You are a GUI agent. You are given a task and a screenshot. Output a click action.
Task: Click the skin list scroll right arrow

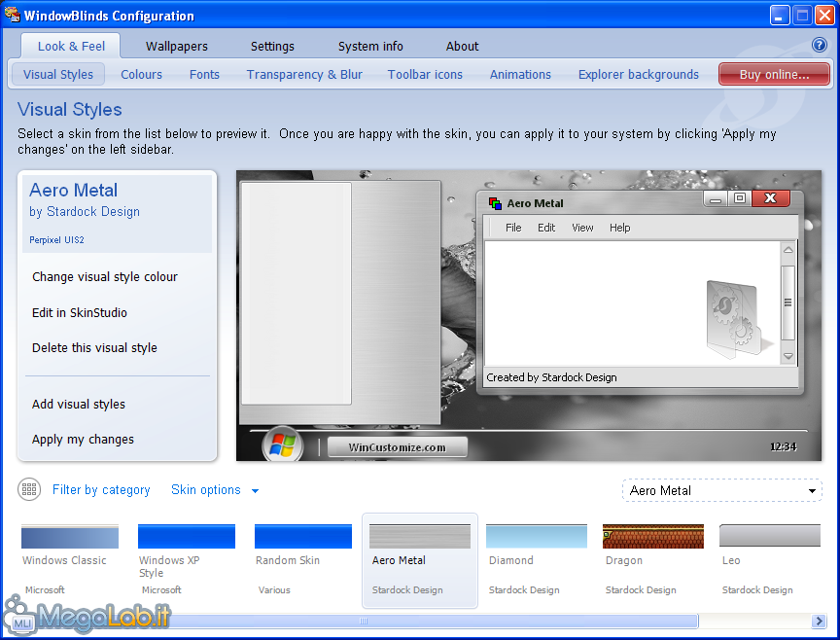click(818, 621)
